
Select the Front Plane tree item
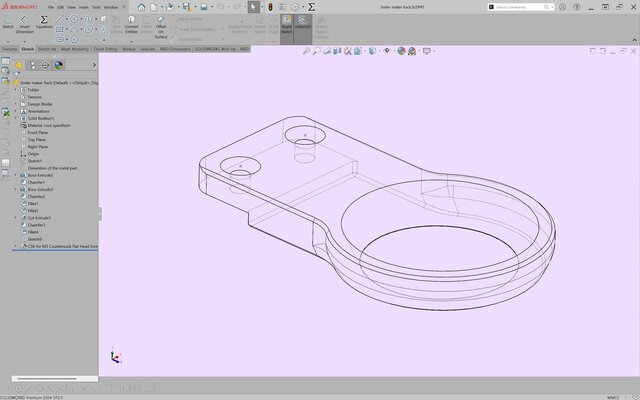38,132
